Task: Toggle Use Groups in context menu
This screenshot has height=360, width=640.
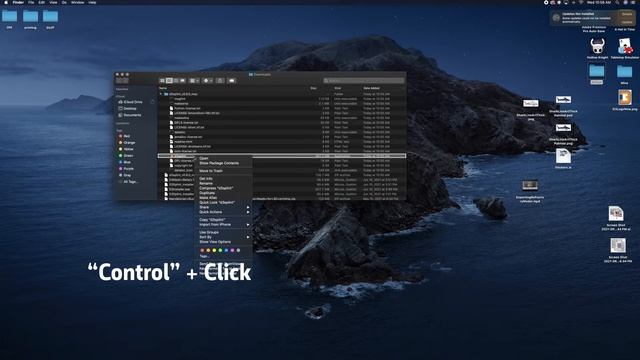Action: click(209, 232)
